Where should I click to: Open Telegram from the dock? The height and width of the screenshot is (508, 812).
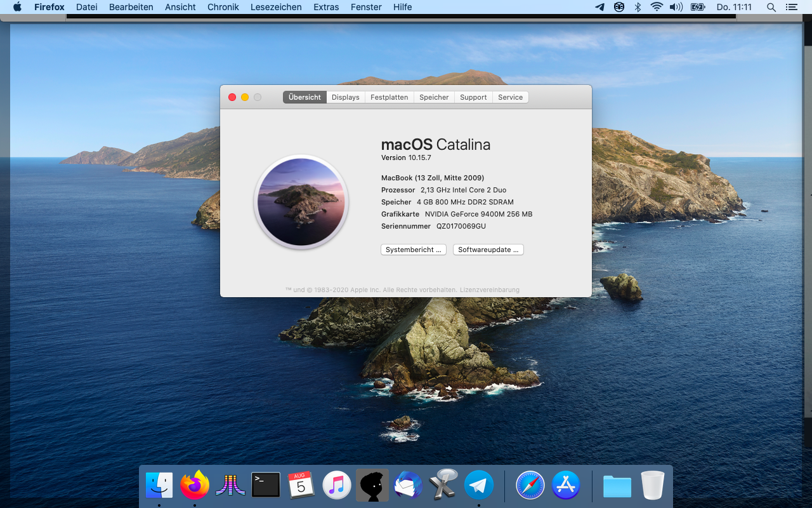[x=479, y=486]
